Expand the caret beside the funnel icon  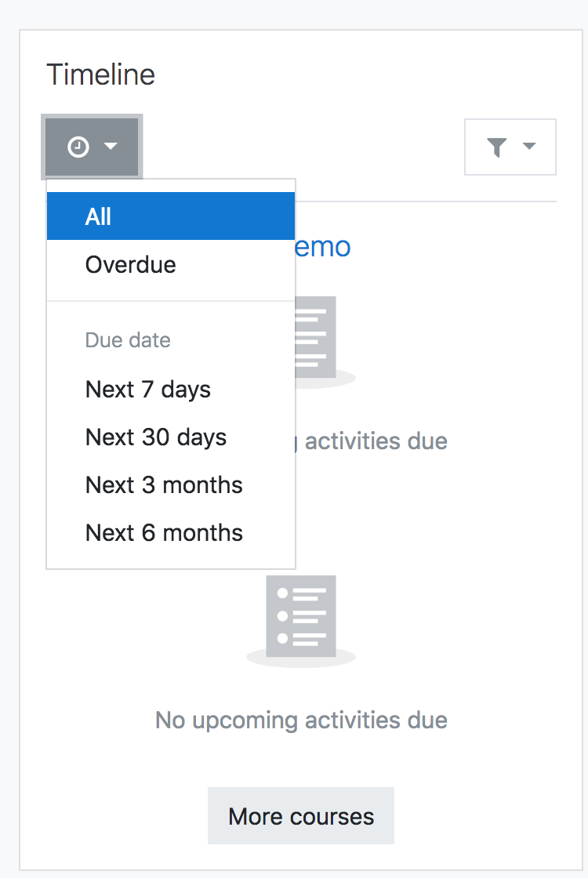pos(529,146)
